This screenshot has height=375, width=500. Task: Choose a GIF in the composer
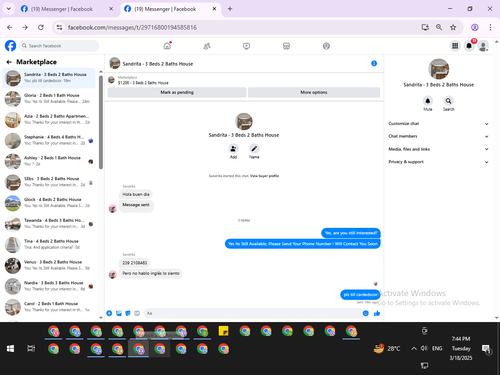pos(137,313)
